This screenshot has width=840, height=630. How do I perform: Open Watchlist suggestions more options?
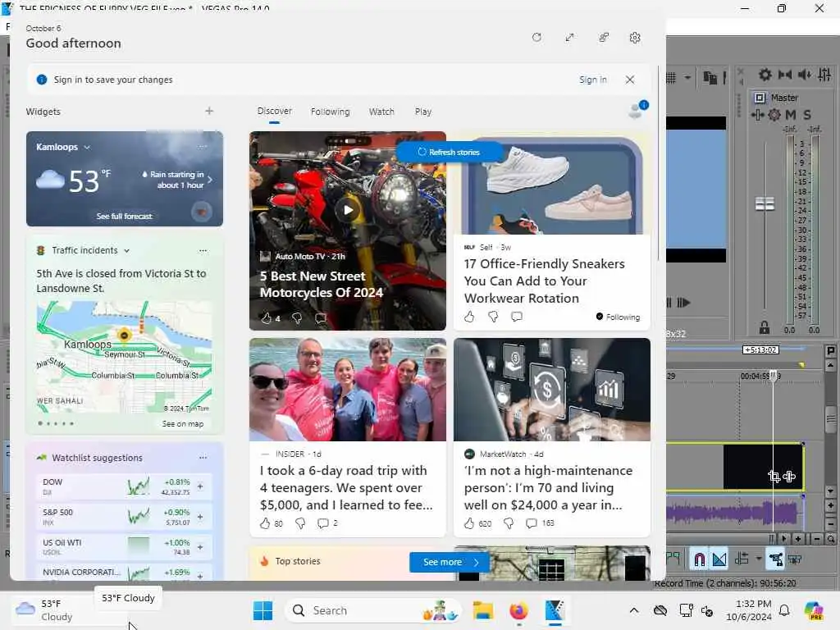coord(203,458)
